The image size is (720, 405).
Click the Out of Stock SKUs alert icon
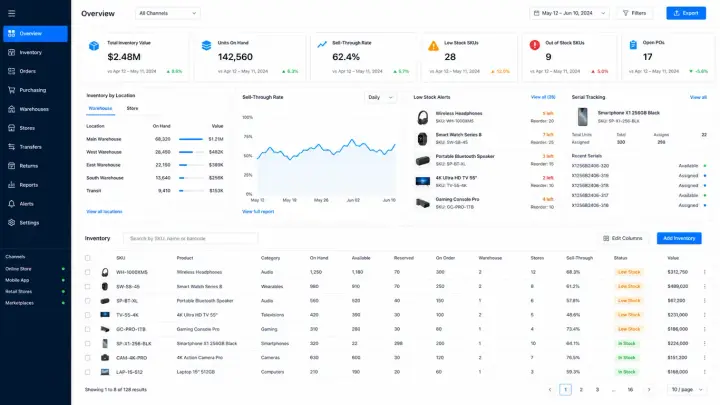tap(534, 45)
